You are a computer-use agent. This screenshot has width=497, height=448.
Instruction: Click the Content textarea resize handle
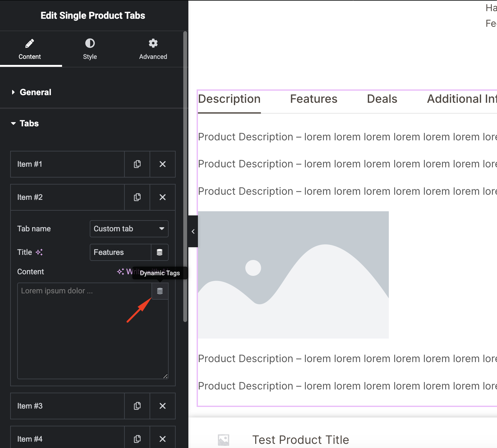click(165, 376)
